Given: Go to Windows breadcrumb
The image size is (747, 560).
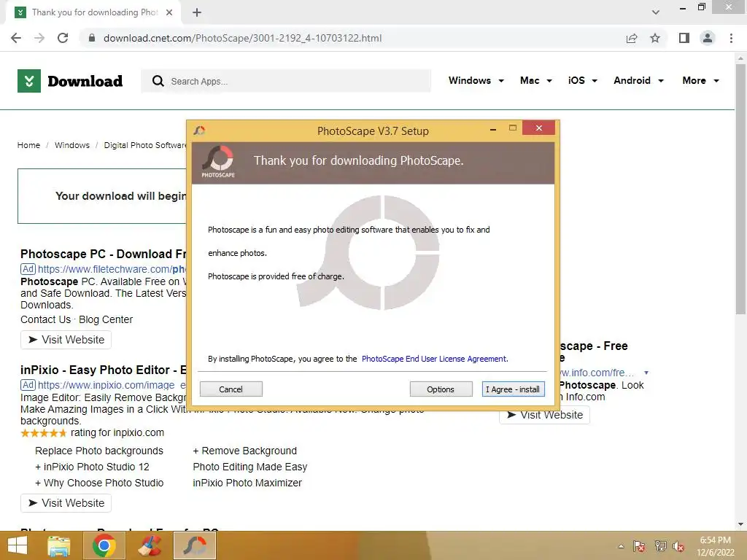Looking at the screenshot, I should pos(72,145).
